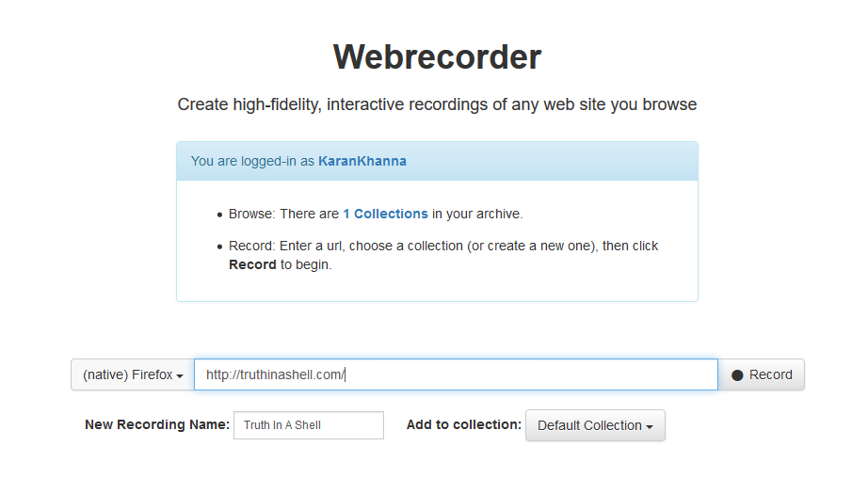Click the black dot Record icon
Screen dimensions: 868x478
pyautogui.click(x=737, y=374)
